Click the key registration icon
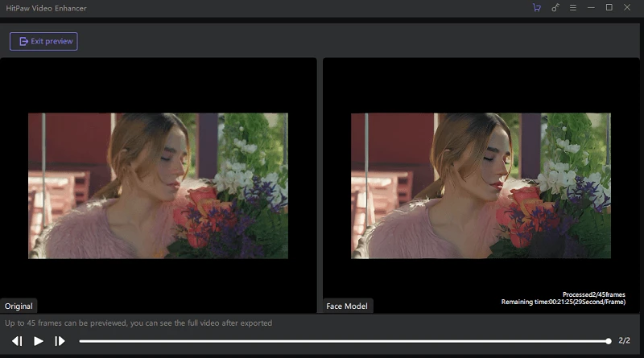This screenshot has height=358, width=644. [555, 8]
